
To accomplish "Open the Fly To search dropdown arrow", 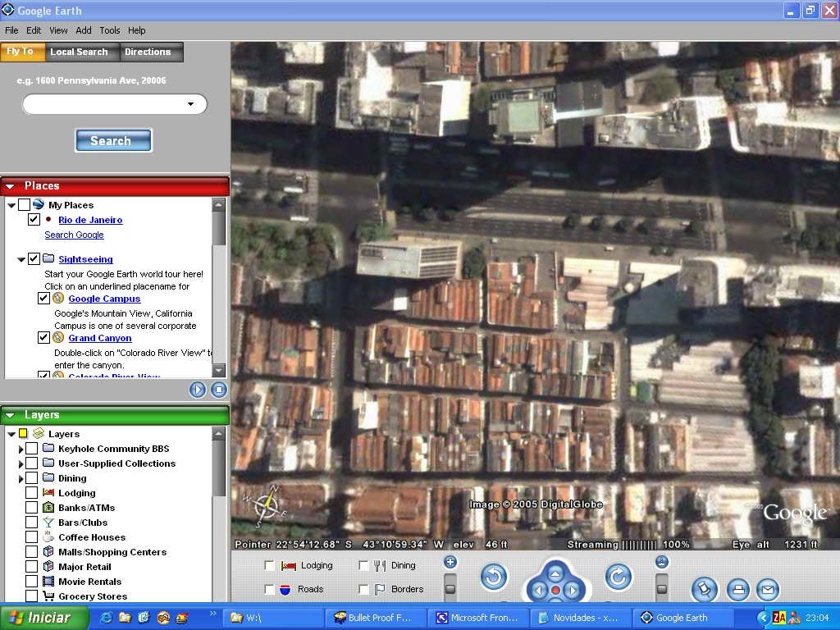I will click(x=190, y=104).
